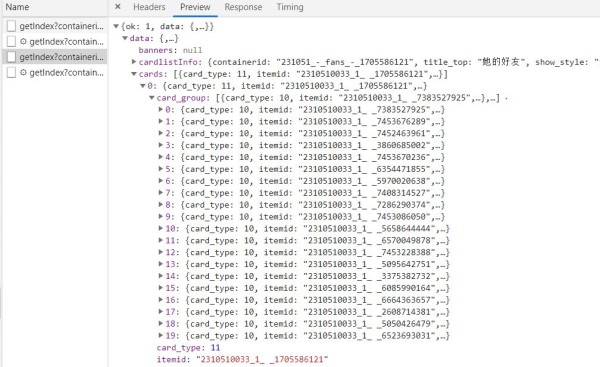Tick checkbox of second getIndex request

click(x=11, y=41)
